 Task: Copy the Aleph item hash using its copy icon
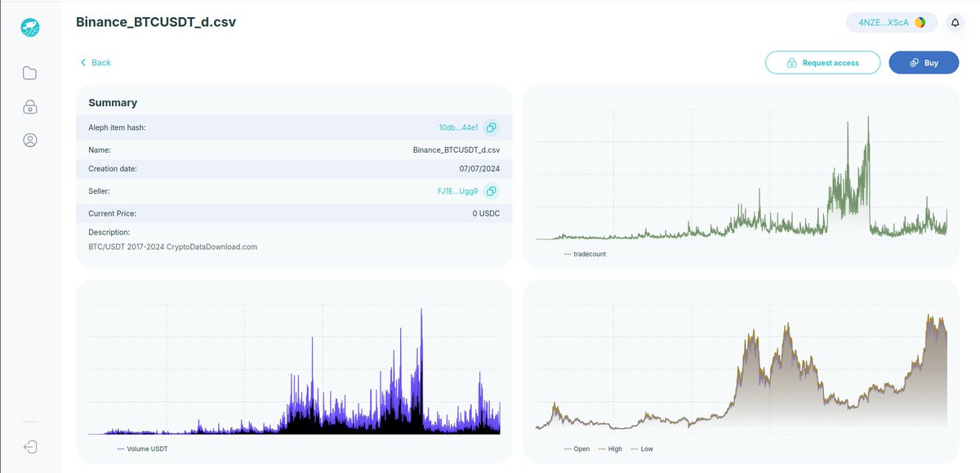pyautogui.click(x=491, y=127)
